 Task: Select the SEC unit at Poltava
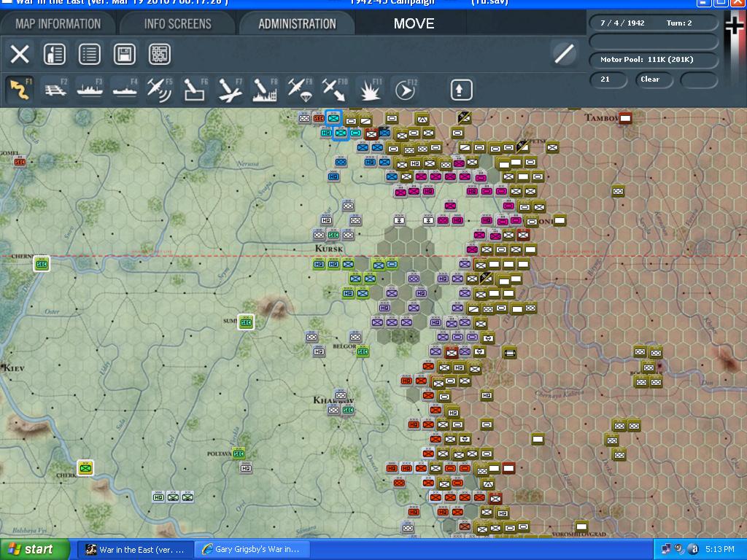coord(239,454)
